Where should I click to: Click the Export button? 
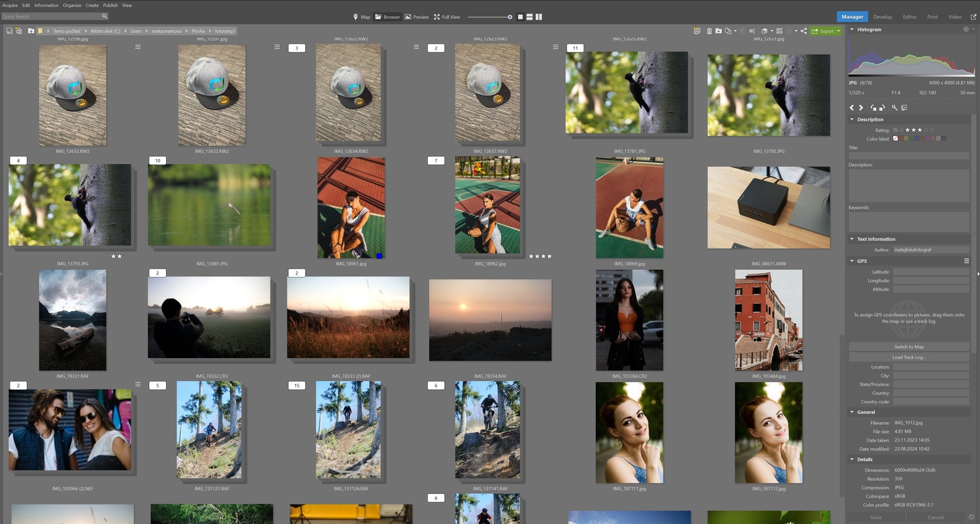823,31
